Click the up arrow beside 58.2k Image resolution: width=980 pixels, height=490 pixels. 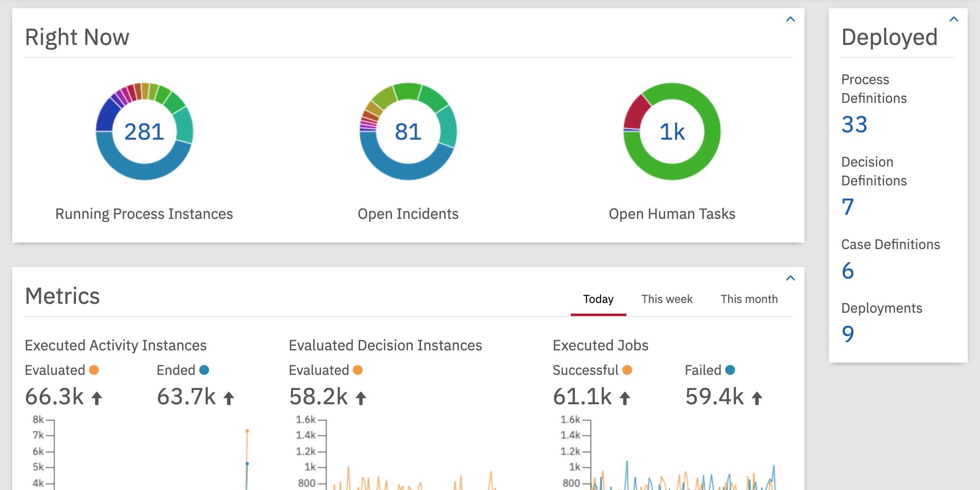pos(361,398)
